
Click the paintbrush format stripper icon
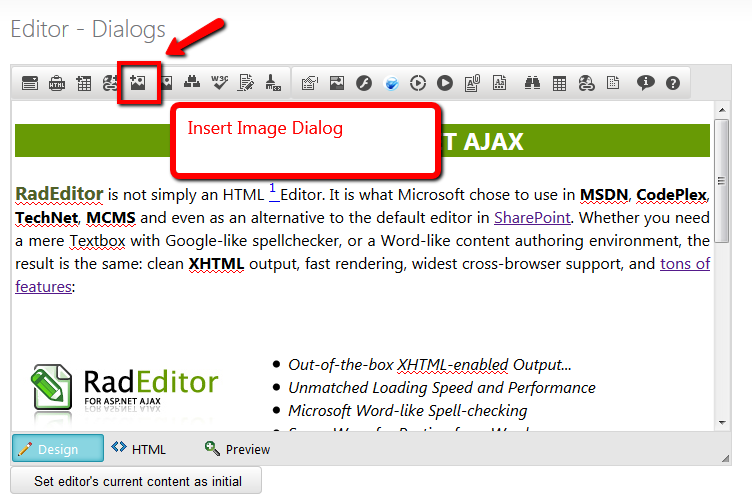tap(272, 83)
